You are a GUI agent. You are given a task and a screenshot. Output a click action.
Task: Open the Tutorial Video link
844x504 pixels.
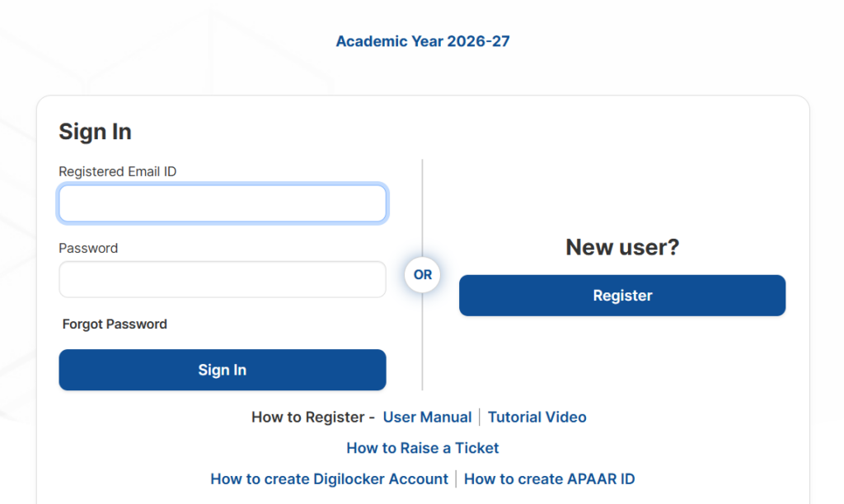click(x=537, y=417)
